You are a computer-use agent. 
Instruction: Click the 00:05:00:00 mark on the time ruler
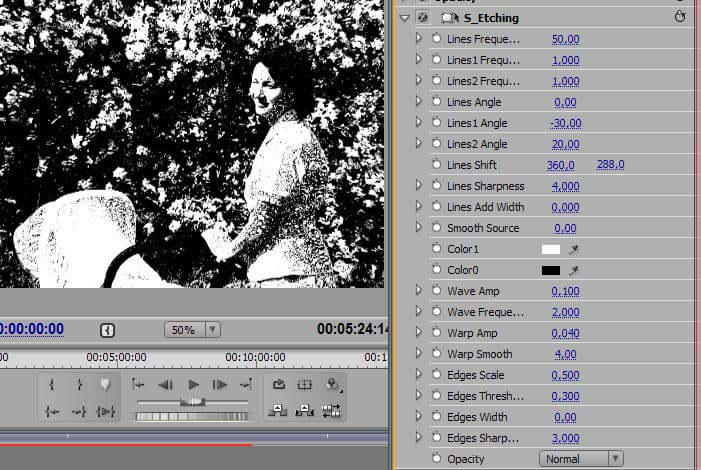pos(116,357)
